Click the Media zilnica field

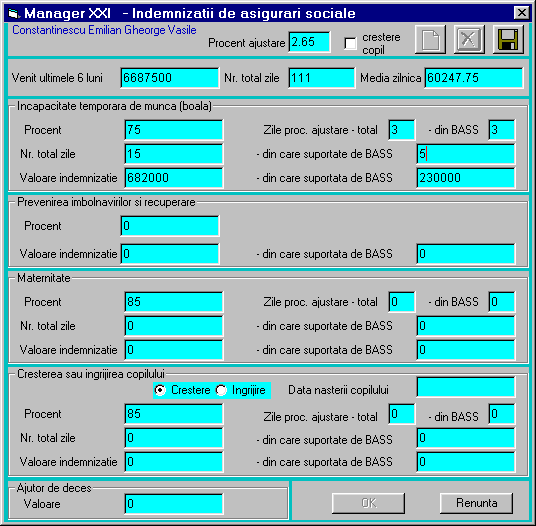pos(474,78)
